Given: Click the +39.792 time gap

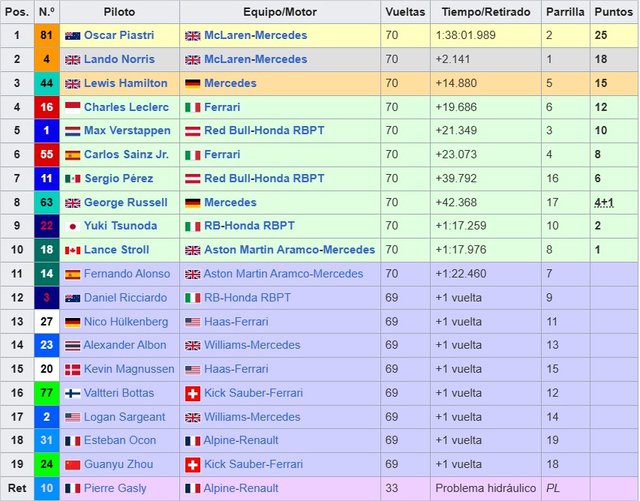Looking at the screenshot, I should pyautogui.click(x=456, y=179).
